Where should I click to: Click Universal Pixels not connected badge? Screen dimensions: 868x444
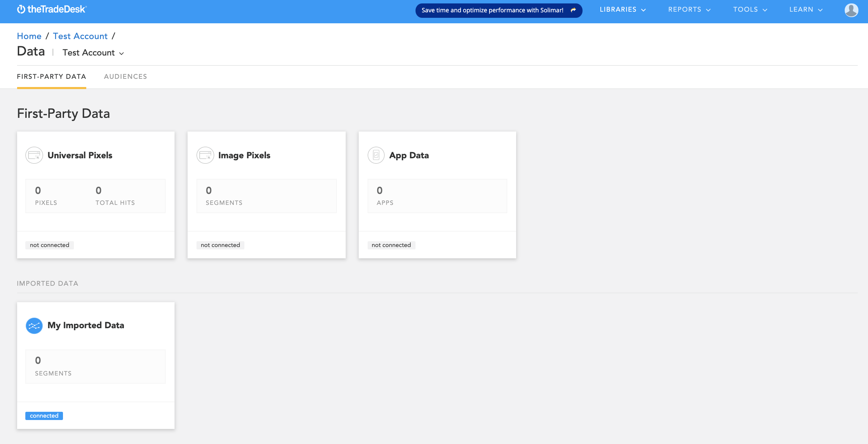pos(50,245)
